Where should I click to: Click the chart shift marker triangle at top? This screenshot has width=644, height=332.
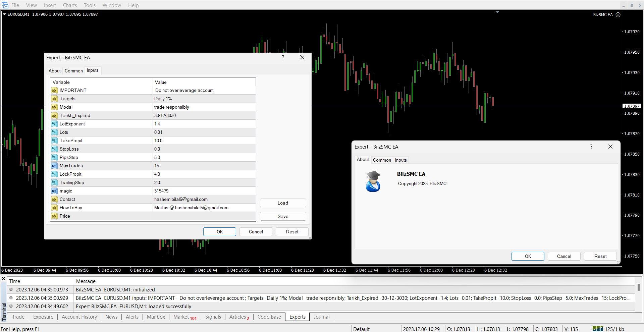[497, 12]
